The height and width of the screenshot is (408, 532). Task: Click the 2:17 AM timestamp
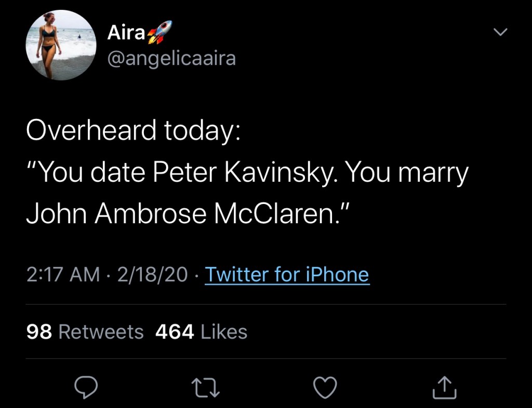[x=63, y=274]
